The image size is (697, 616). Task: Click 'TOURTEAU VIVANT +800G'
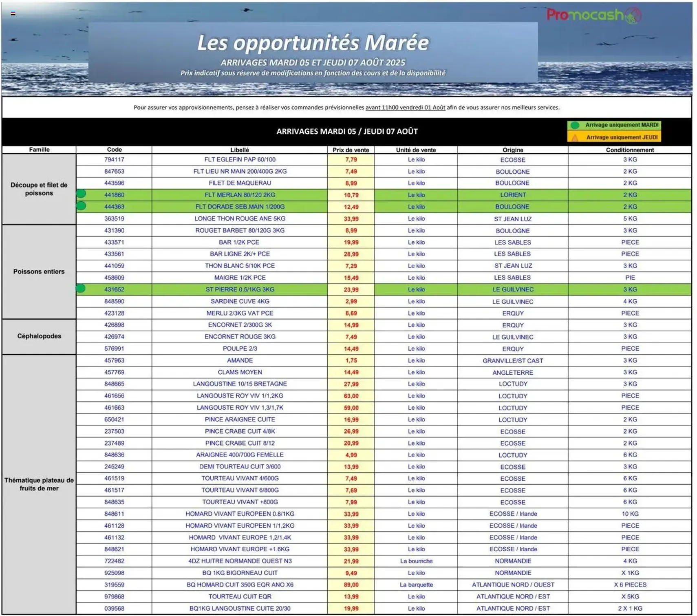[x=240, y=502]
